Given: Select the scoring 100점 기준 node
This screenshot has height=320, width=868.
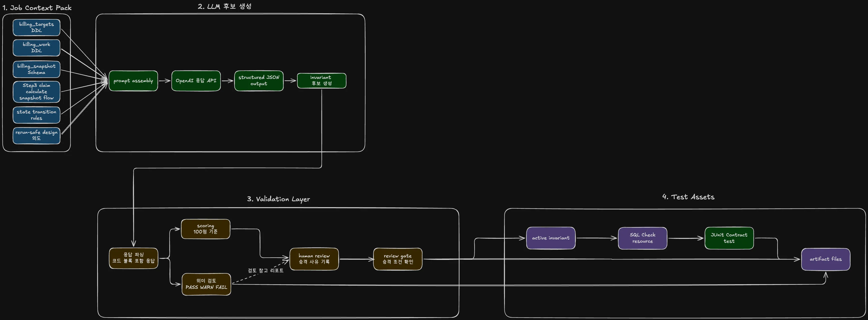Looking at the screenshot, I should click(206, 229).
